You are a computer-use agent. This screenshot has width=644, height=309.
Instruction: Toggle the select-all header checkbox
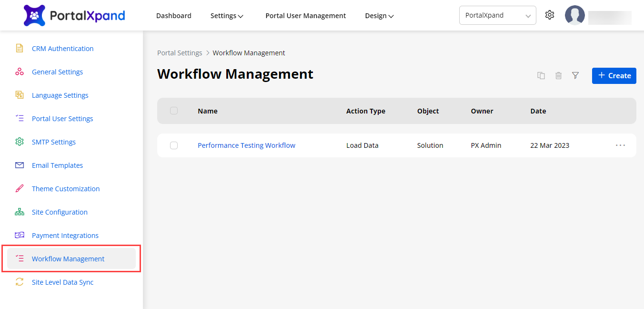tap(174, 111)
